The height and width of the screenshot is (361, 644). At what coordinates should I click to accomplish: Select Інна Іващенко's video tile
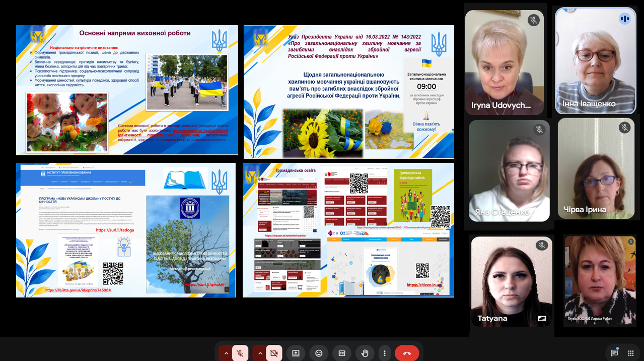(596, 61)
